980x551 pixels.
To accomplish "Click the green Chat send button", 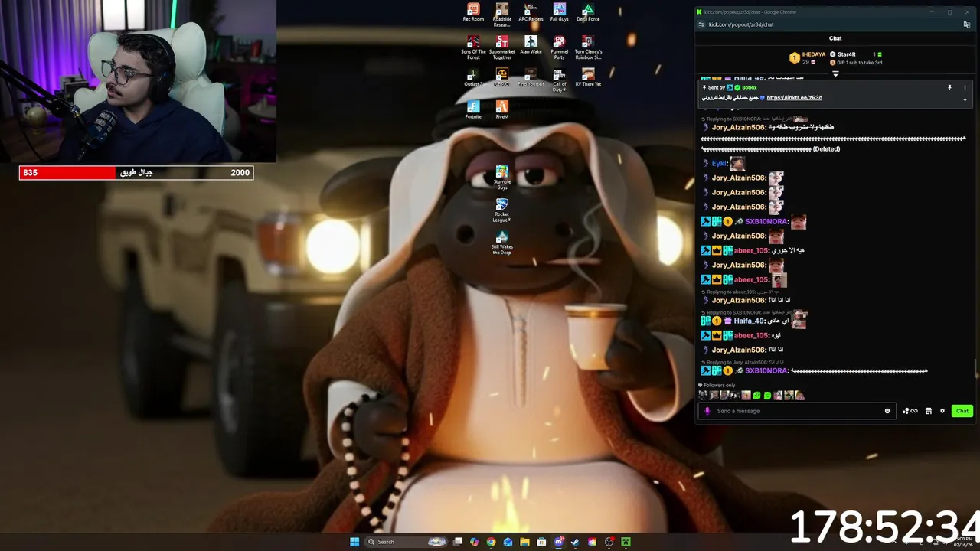I will click(962, 411).
